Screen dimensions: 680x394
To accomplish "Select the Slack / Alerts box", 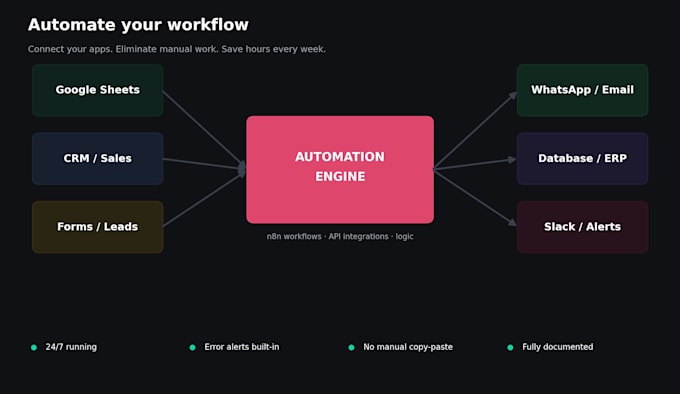I will [582, 227].
